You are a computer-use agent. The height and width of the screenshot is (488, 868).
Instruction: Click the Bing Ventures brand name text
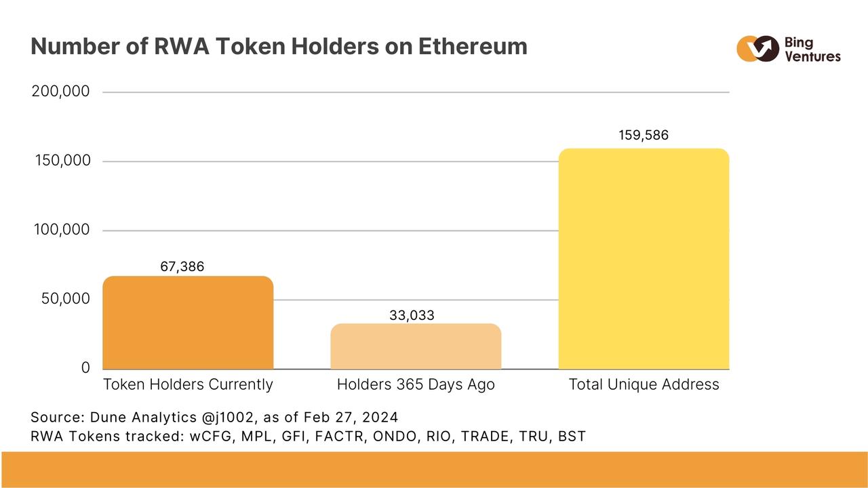click(x=812, y=49)
